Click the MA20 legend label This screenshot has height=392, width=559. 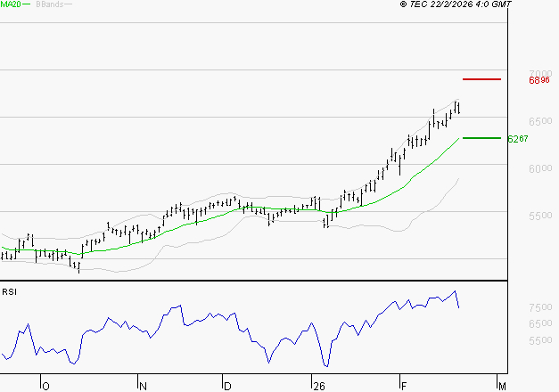tap(11, 4)
